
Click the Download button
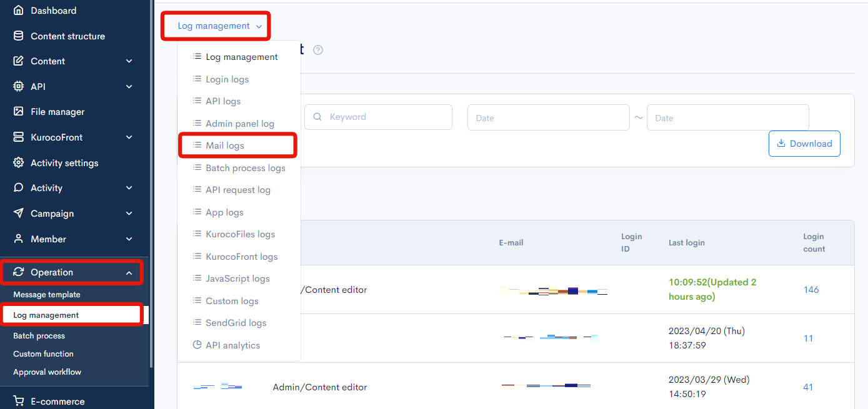pyautogui.click(x=804, y=143)
